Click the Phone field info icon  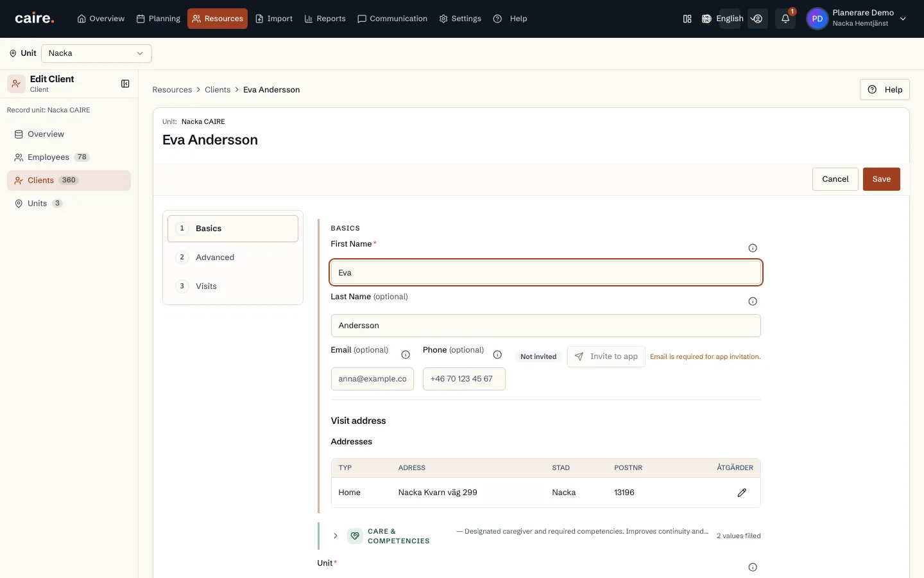tap(497, 355)
